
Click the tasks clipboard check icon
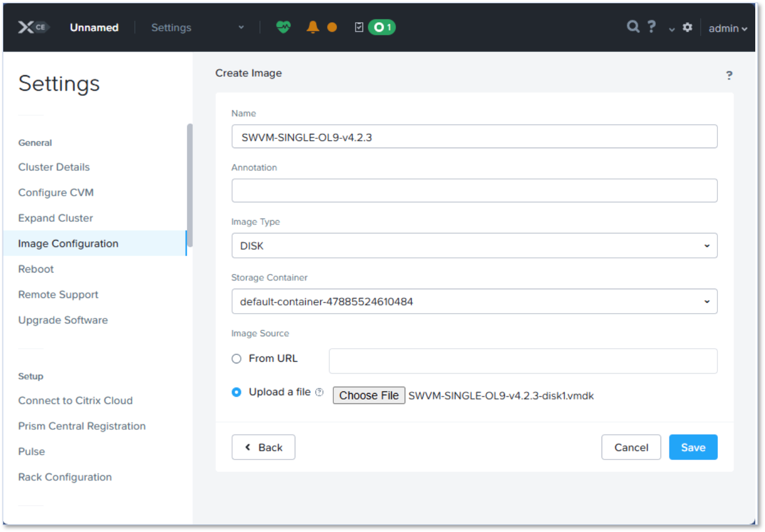click(x=359, y=27)
